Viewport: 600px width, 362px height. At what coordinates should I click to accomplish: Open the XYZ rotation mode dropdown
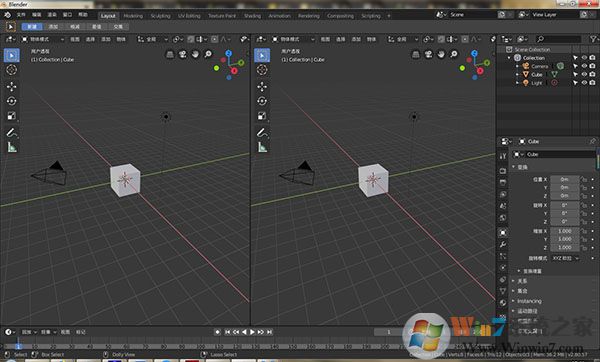[565, 258]
